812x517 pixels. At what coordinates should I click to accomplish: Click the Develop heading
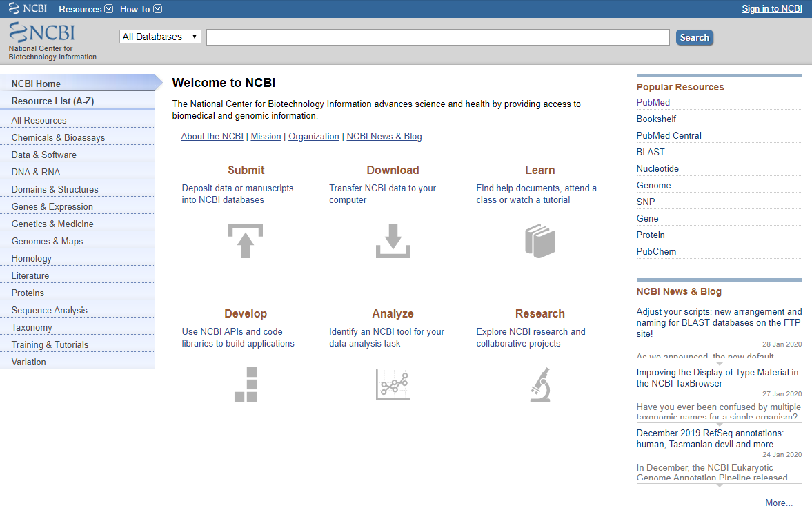(x=246, y=313)
